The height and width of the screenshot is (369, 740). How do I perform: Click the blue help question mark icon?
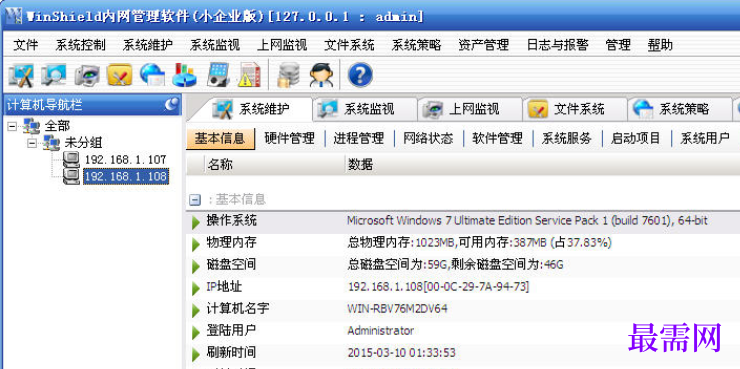[360, 75]
